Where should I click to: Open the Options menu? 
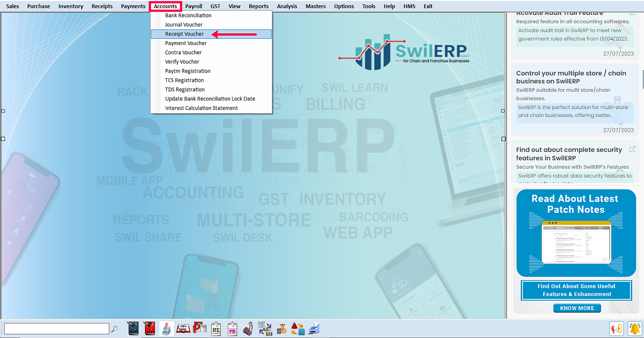[x=344, y=6]
